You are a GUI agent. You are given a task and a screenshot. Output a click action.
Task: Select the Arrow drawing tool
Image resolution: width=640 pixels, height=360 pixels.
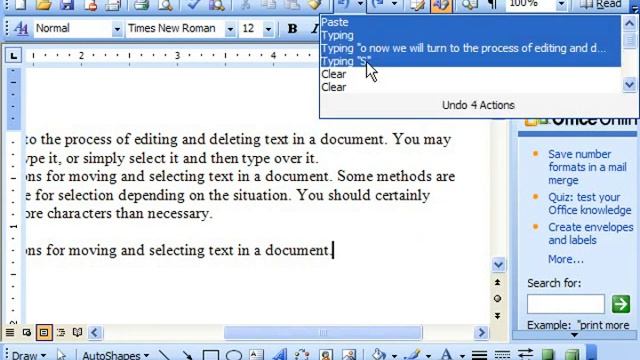(x=187, y=354)
